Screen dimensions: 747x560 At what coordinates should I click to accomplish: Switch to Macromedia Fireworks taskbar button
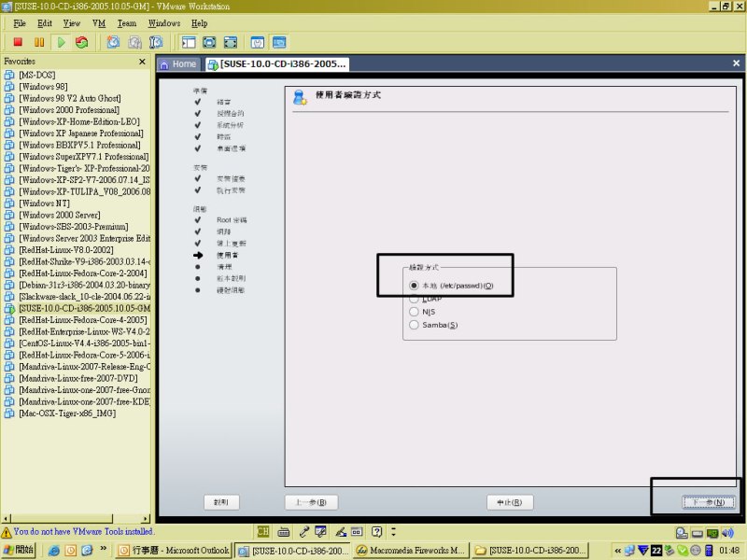411,551
